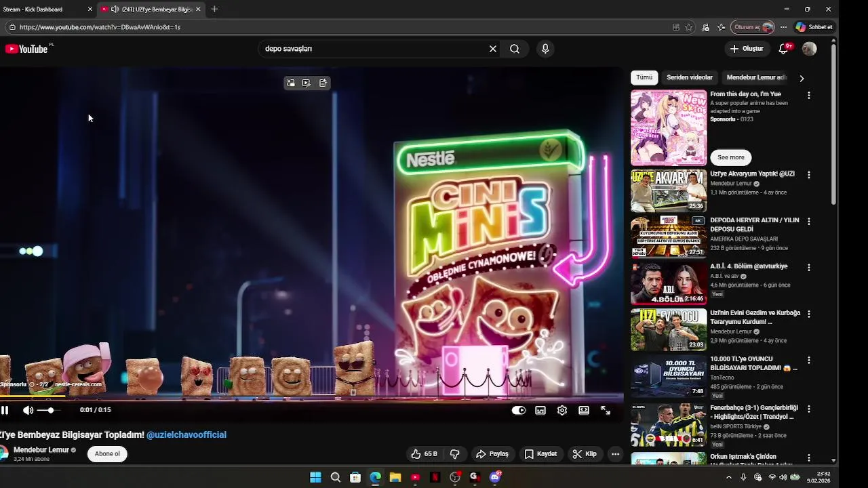This screenshot has height=488, width=868.
Task: Open the browser media control icon
Action: pyautogui.click(x=705, y=27)
